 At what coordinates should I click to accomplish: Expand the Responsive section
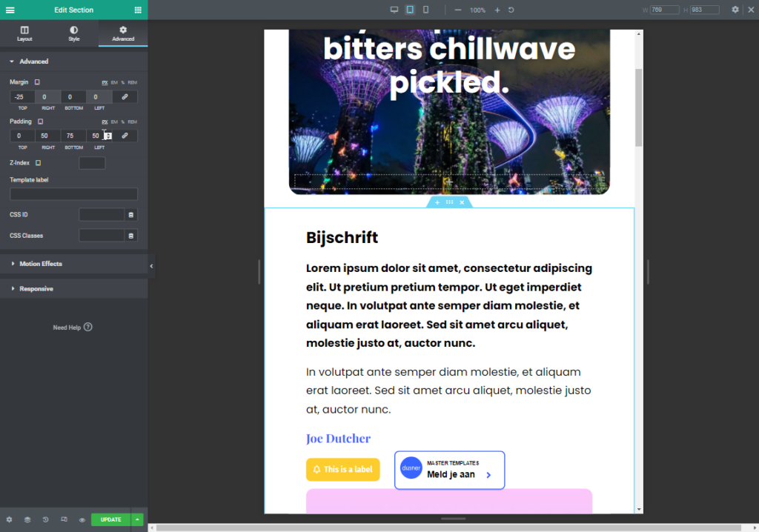(36, 289)
